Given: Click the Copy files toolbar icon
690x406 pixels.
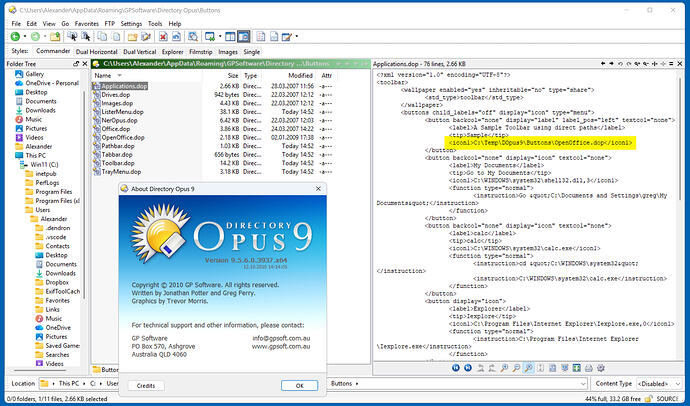Looking at the screenshot, I should click(x=103, y=34).
